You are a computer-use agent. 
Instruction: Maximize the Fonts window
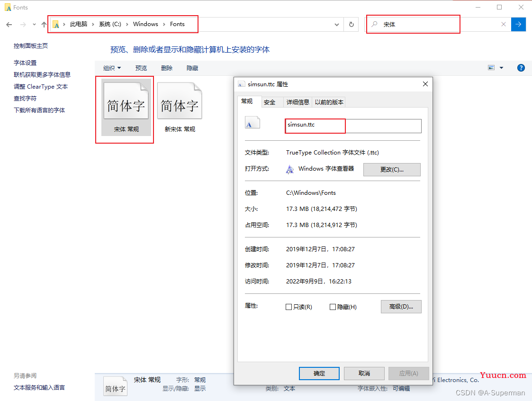pyautogui.click(x=499, y=7)
